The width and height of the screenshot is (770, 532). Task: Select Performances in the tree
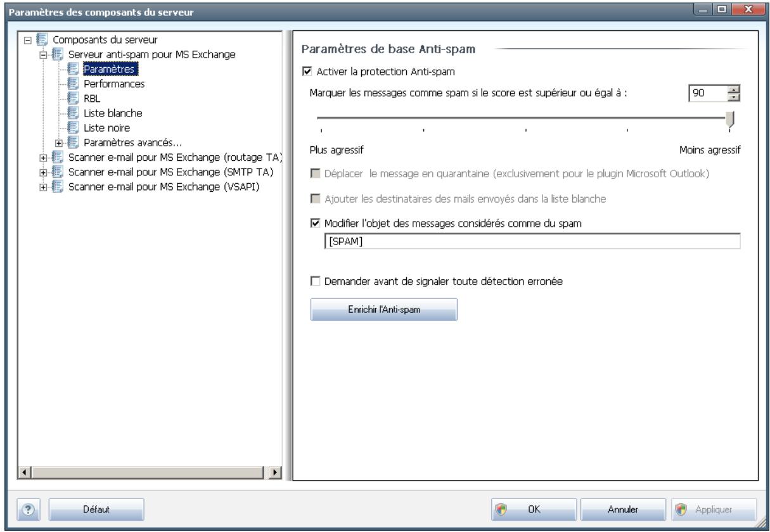pyautogui.click(x=113, y=83)
